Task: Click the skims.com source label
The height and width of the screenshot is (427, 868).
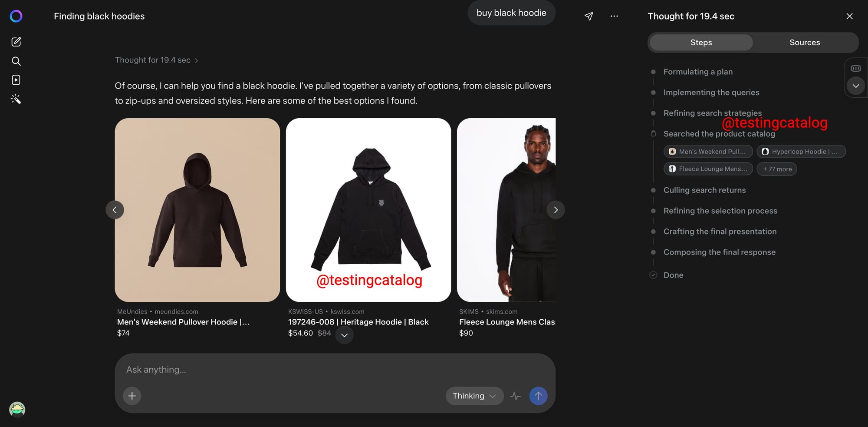Action: (502, 311)
